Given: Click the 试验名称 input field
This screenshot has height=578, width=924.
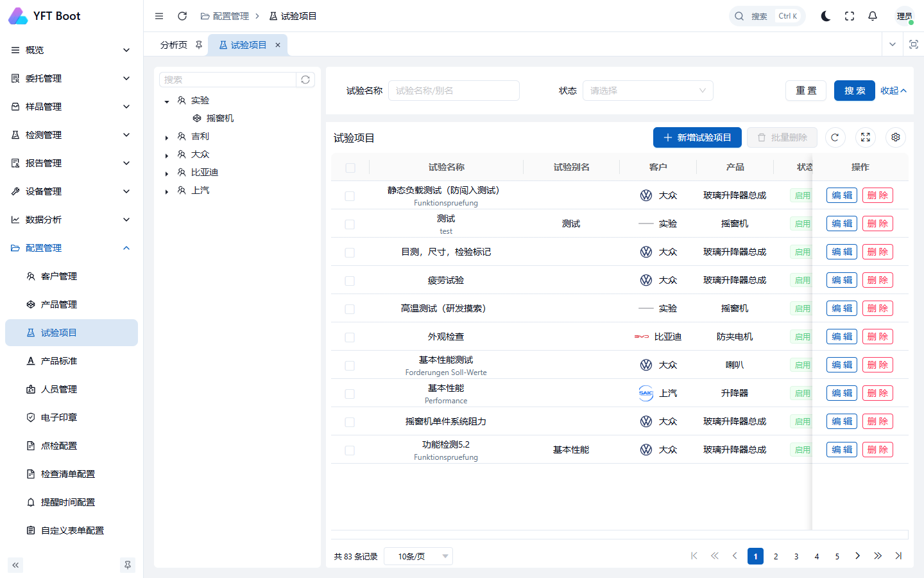Looking at the screenshot, I should pyautogui.click(x=454, y=91).
